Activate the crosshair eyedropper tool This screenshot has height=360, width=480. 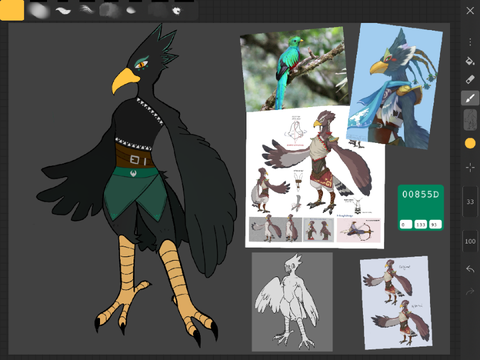470,168
